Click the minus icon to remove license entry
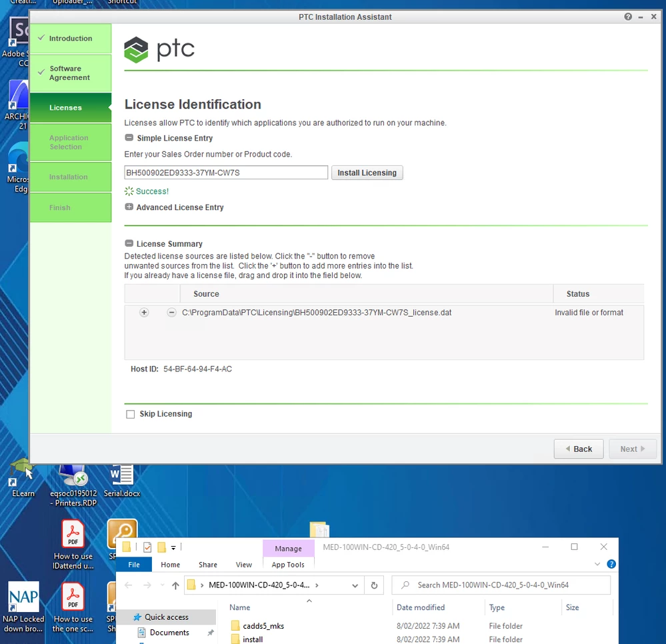 click(x=171, y=312)
